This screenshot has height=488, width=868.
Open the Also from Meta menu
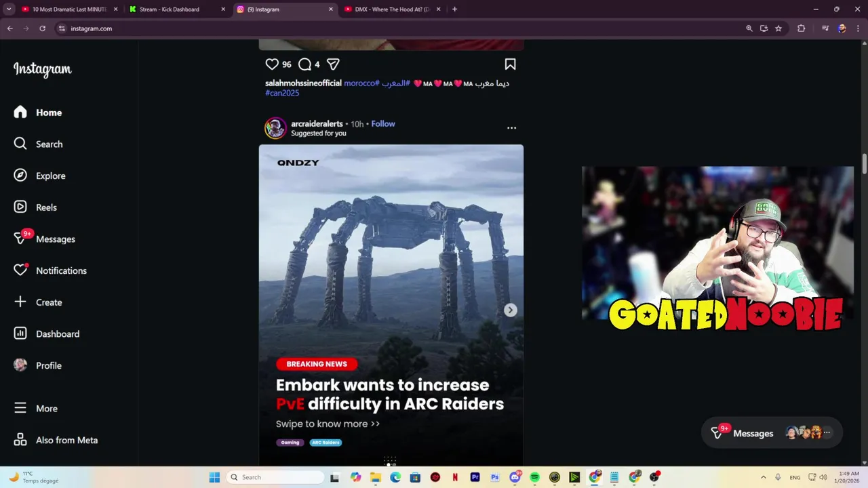click(x=56, y=440)
